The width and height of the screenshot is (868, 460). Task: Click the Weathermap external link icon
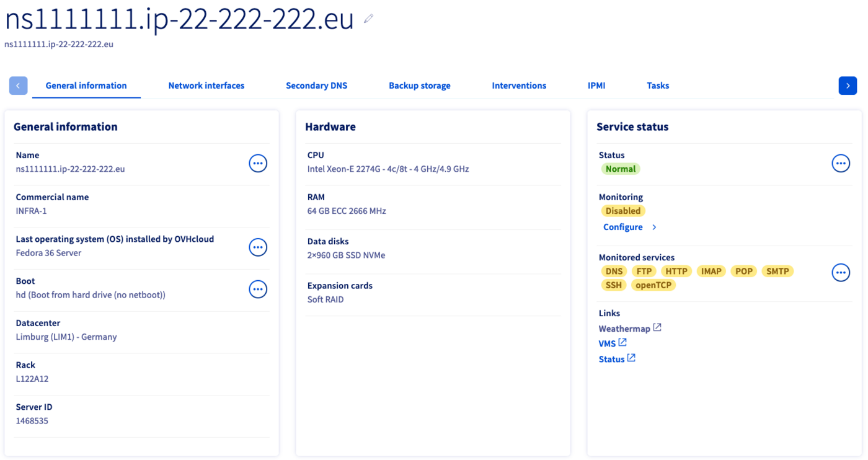tap(657, 327)
